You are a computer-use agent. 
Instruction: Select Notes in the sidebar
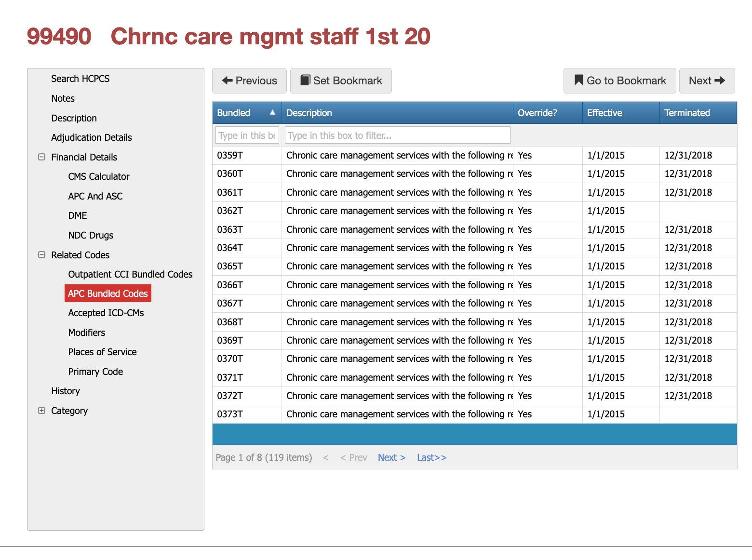63,98
